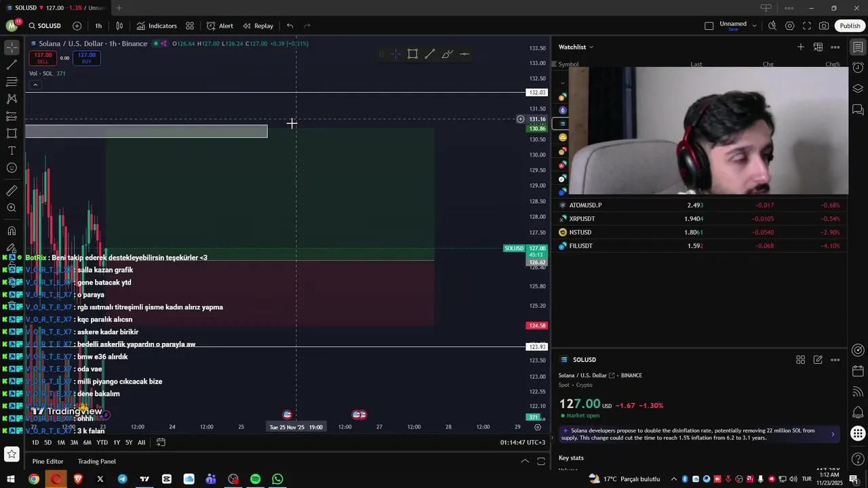Click the Publish button

point(850,26)
